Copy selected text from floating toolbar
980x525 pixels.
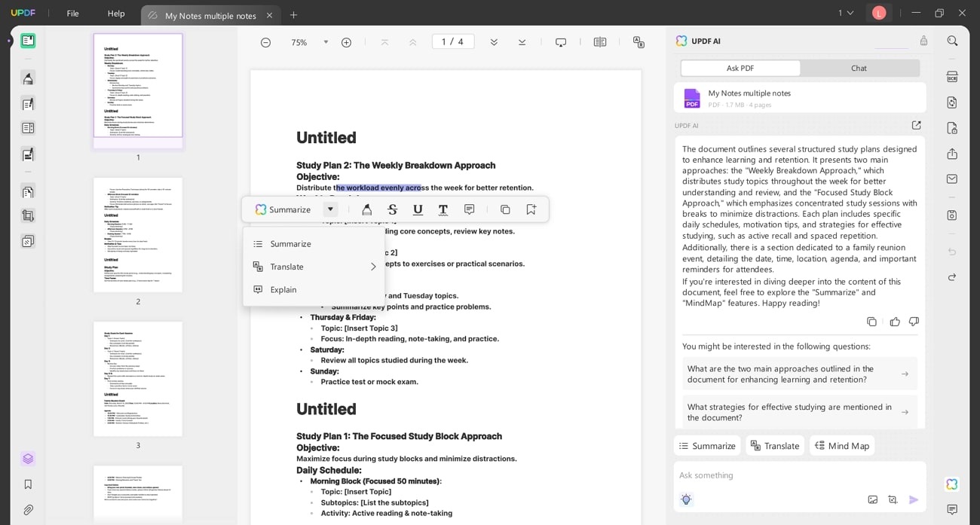[505, 209]
